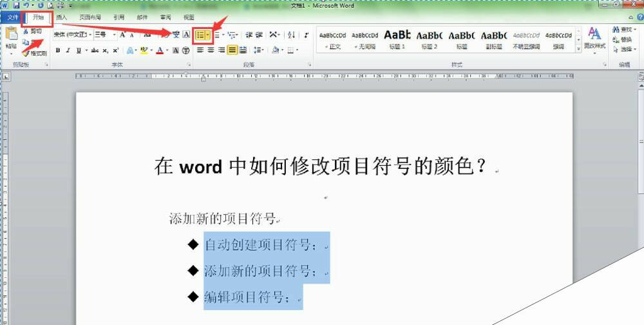The image size is (644, 325).
Task: Toggle underline formatting
Action: coord(78,50)
